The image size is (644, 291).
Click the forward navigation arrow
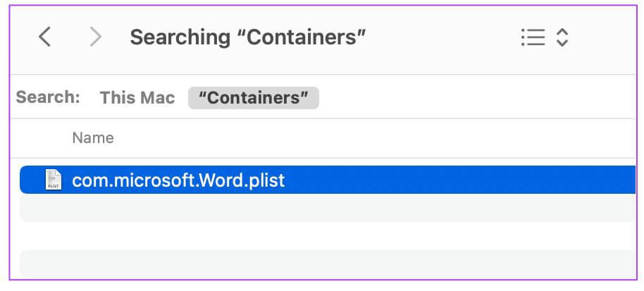(x=96, y=37)
